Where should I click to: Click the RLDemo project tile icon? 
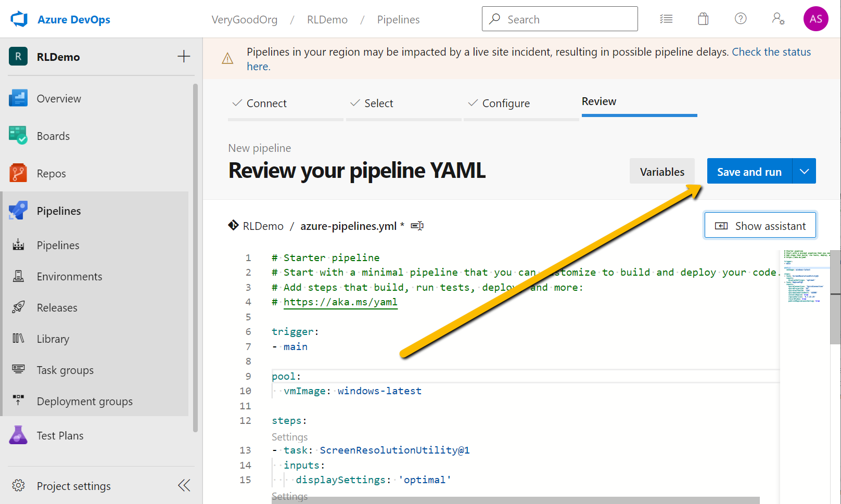[18, 57]
